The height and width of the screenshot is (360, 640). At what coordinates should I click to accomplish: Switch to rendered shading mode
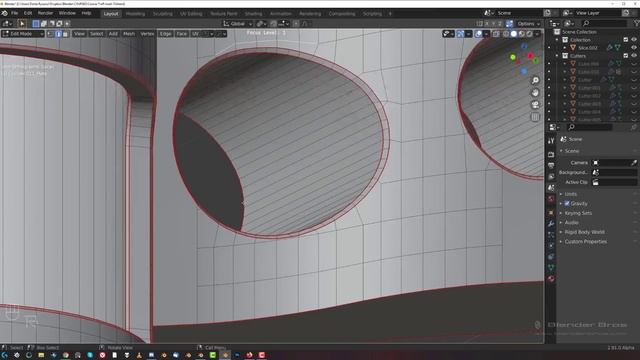(x=529, y=34)
